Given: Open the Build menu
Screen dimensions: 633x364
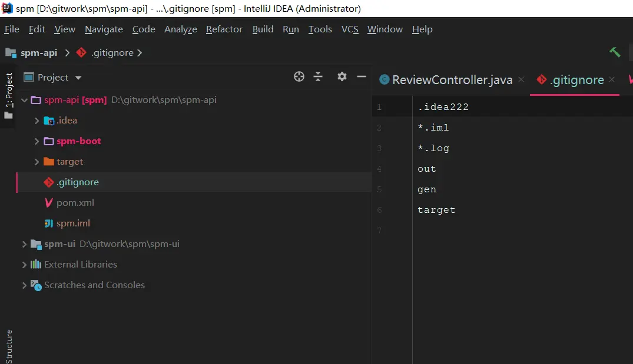Looking at the screenshot, I should 263,29.
